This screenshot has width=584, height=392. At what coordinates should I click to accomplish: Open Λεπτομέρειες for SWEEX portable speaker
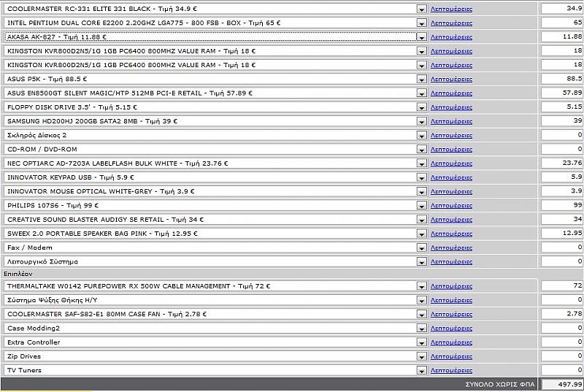(x=451, y=234)
